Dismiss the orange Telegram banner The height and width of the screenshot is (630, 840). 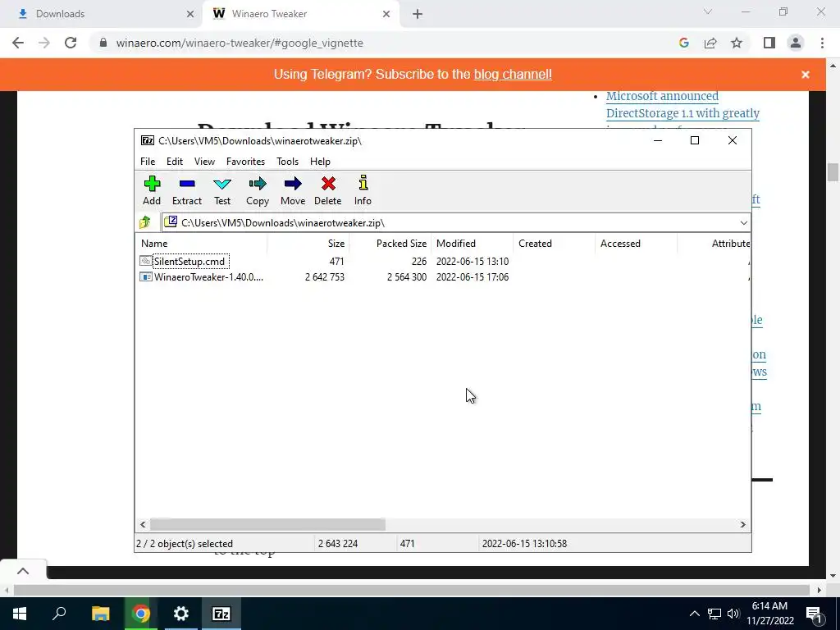[x=806, y=75]
